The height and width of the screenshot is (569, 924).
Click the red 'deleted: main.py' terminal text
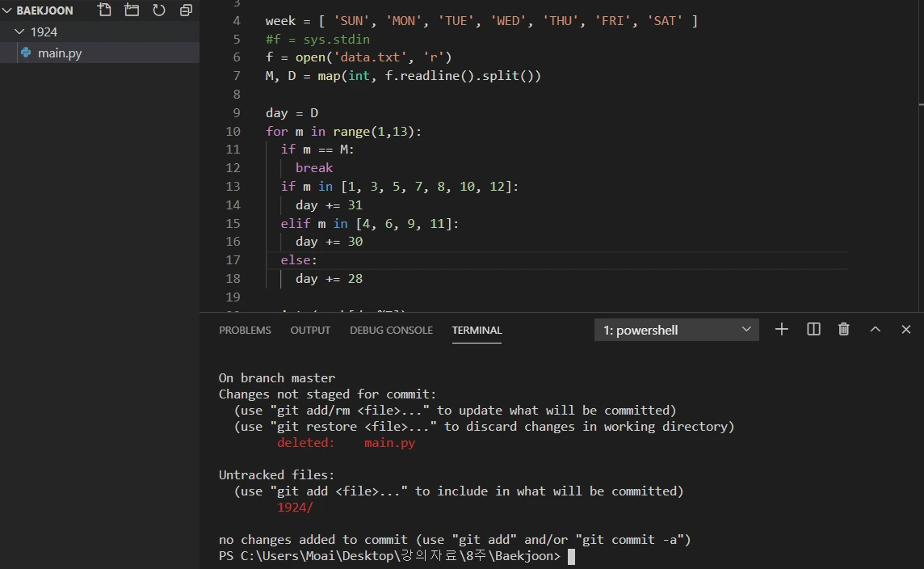click(346, 443)
